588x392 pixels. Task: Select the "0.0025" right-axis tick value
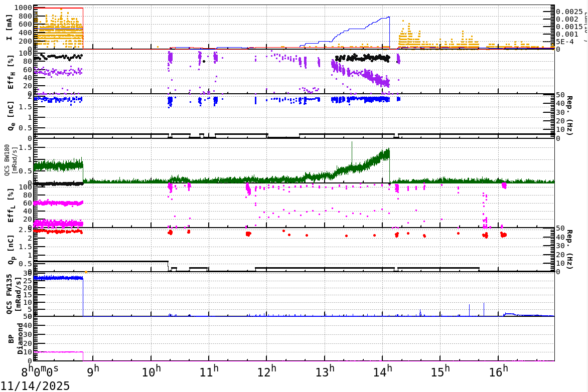click(x=569, y=12)
